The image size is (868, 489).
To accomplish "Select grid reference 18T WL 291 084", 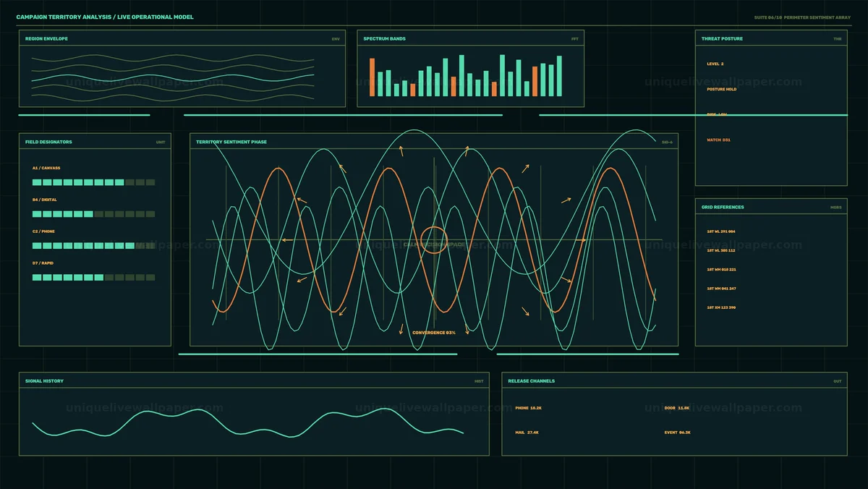I will 721,231.
